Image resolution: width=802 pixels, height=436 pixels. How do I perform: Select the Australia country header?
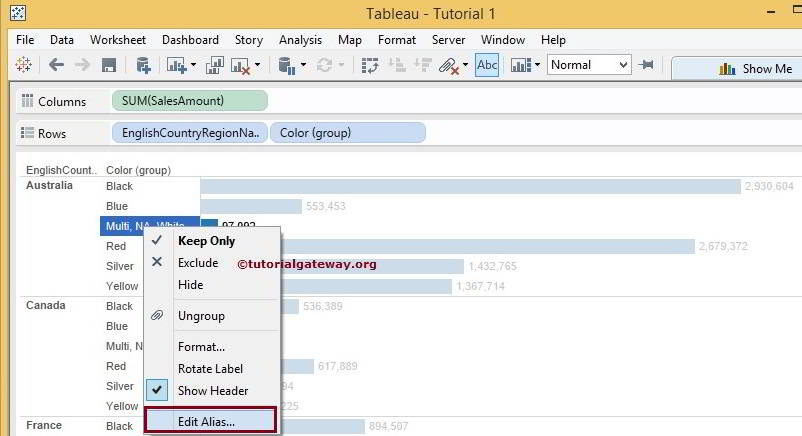point(49,185)
